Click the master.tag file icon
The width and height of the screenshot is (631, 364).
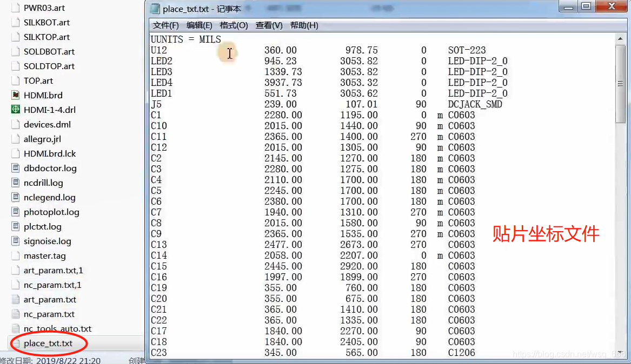pyautogui.click(x=15, y=255)
